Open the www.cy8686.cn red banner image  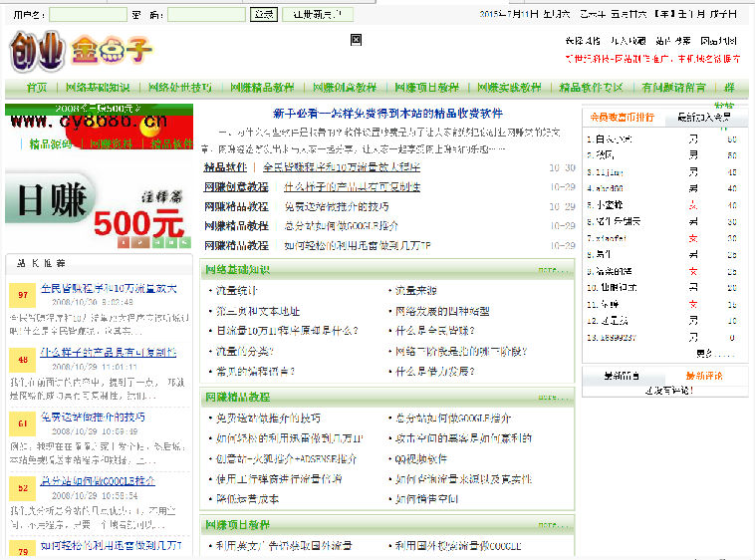[99, 127]
